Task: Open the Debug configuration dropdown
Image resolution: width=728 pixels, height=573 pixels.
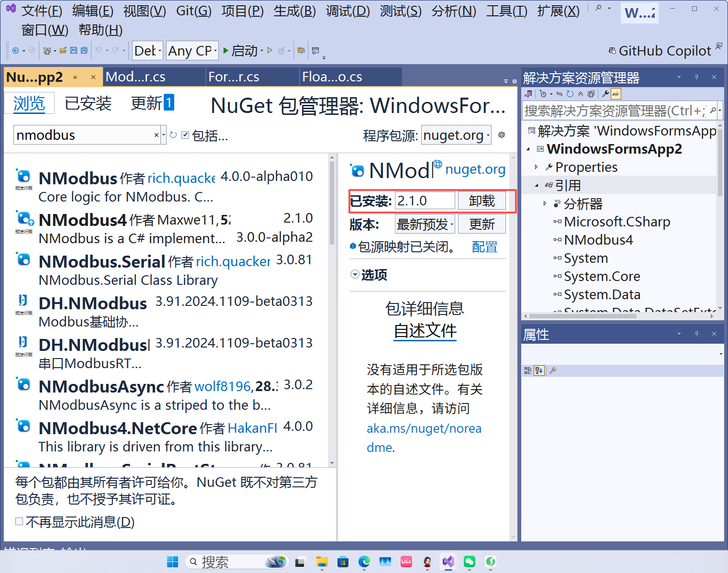Action: click(x=147, y=50)
